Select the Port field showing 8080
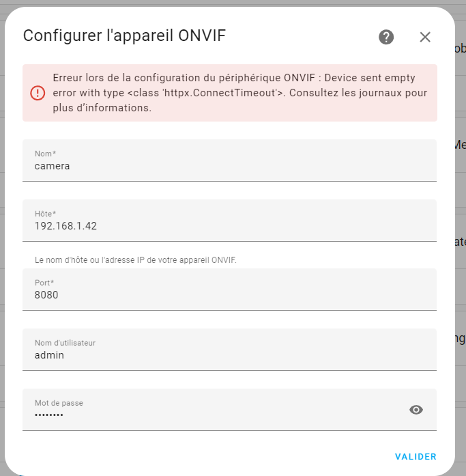This screenshot has width=466, height=476. pyautogui.click(x=229, y=290)
